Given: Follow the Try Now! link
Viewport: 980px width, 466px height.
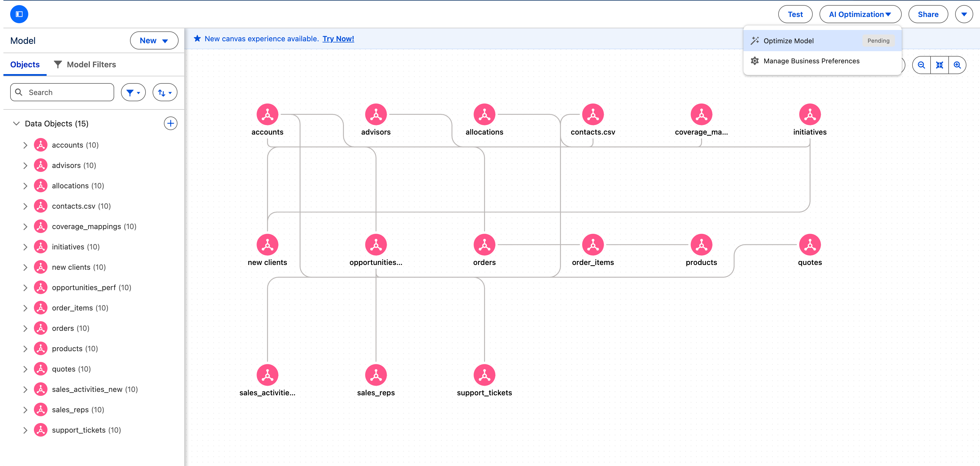Looking at the screenshot, I should (338, 38).
